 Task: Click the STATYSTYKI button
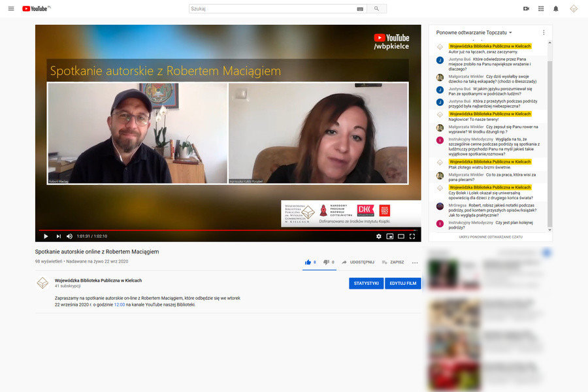point(366,284)
